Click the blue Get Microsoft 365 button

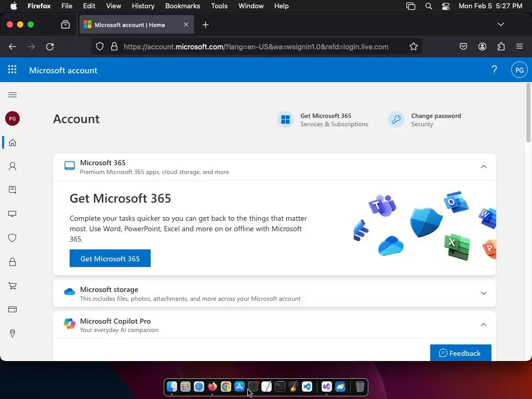tap(110, 258)
